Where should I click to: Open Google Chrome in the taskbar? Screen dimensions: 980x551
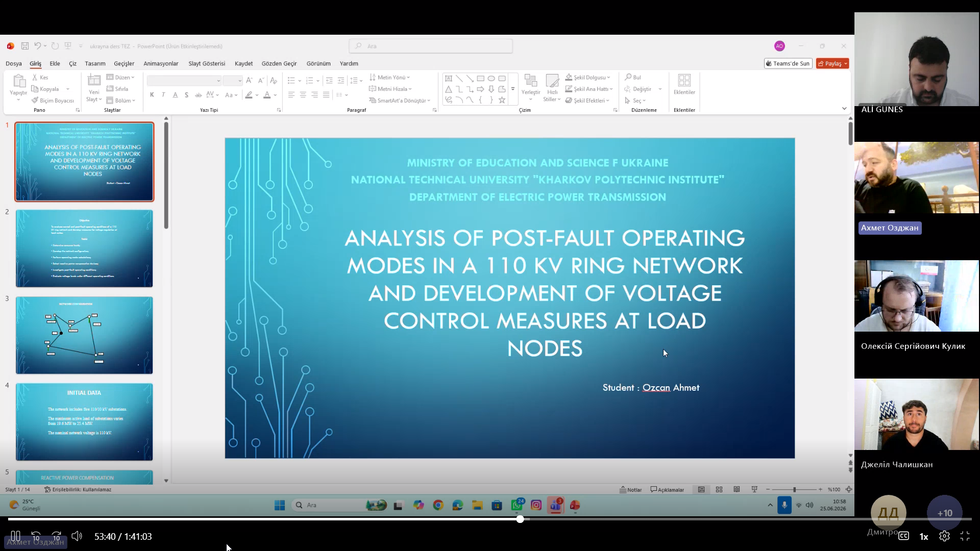438,505
